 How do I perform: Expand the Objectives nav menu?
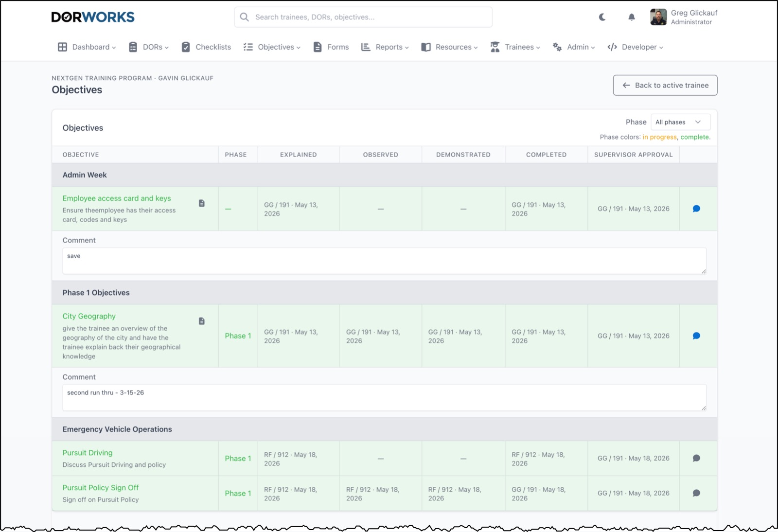272,47
